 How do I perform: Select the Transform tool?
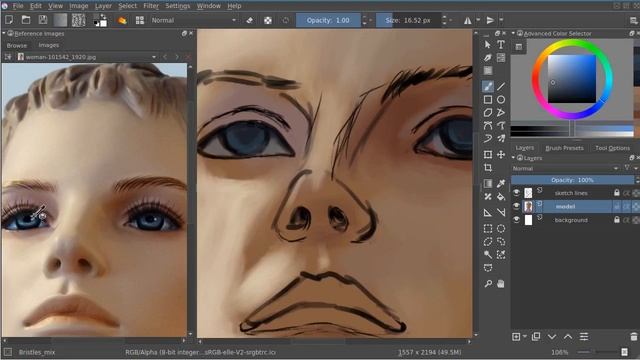coord(488,154)
